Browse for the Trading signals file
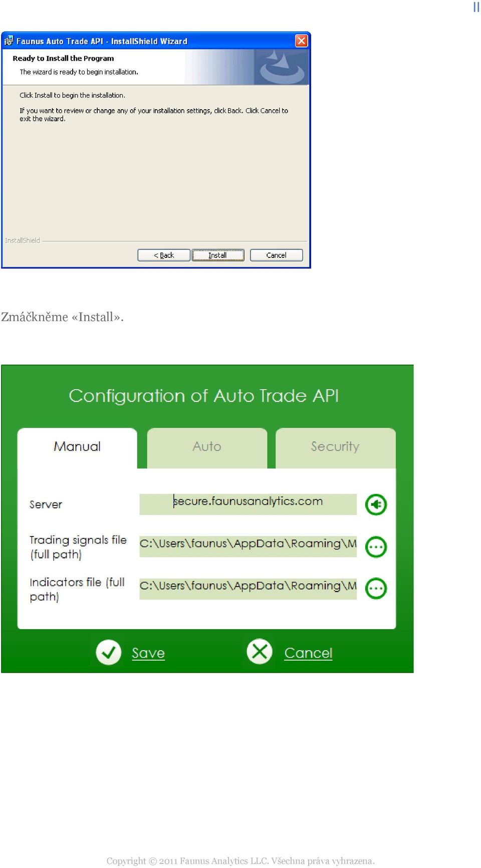Image resolution: width=481 pixels, height=868 pixels. click(376, 547)
